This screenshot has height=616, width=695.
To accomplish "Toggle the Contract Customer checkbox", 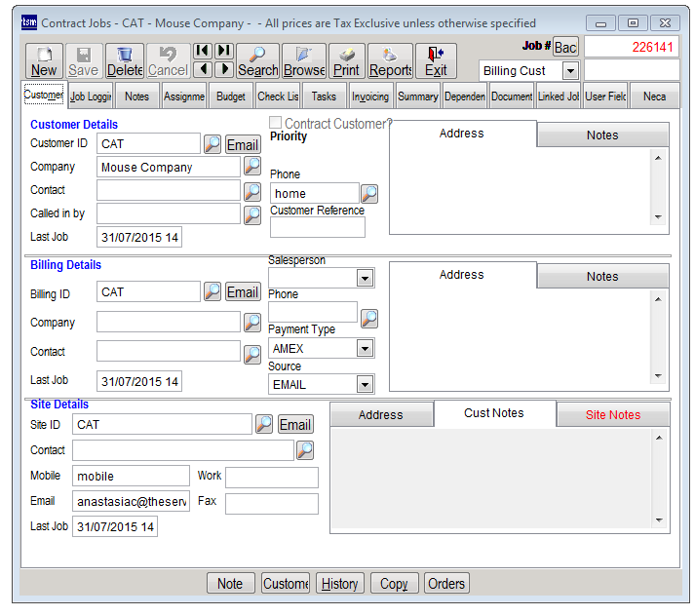I will pos(276,124).
